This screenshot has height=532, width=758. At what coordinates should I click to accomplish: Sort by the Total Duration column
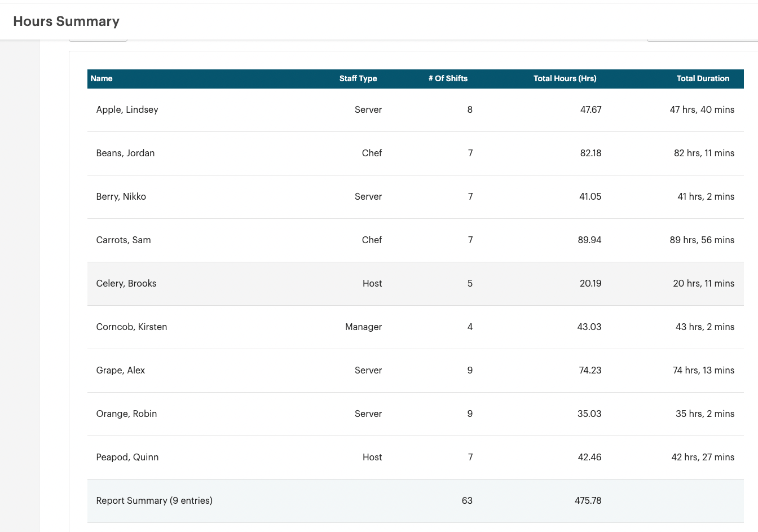pyautogui.click(x=703, y=78)
